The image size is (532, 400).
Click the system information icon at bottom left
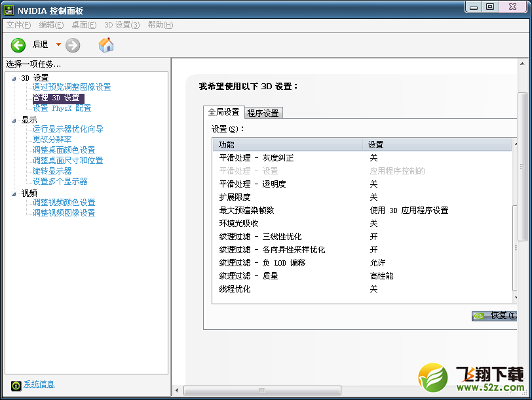pos(16,386)
